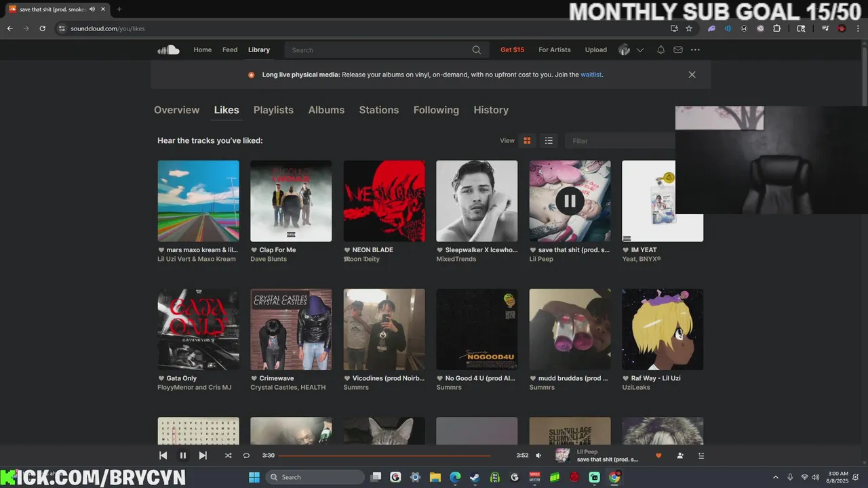Image resolution: width=868 pixels, height=488 pixels.
Task: Toggle like heart beside Clap For Me
Action: click(254, 250)
